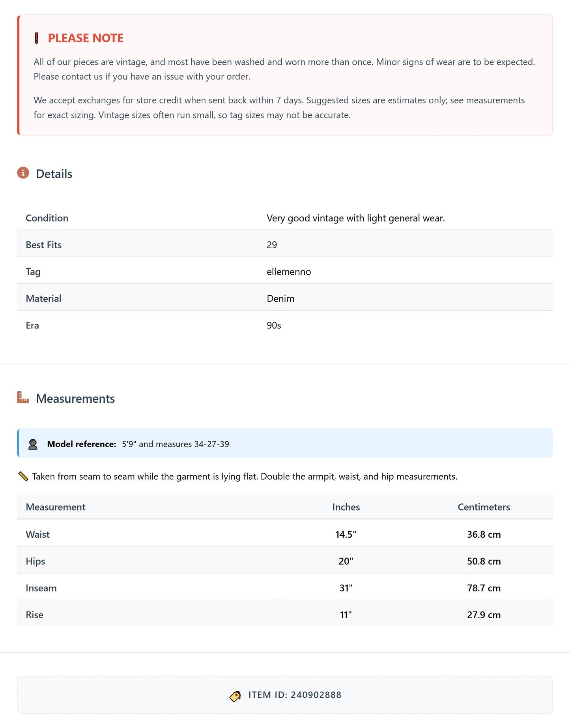
Task: Click the price tag icon near Item ID
Action: [x=235, y=696]
